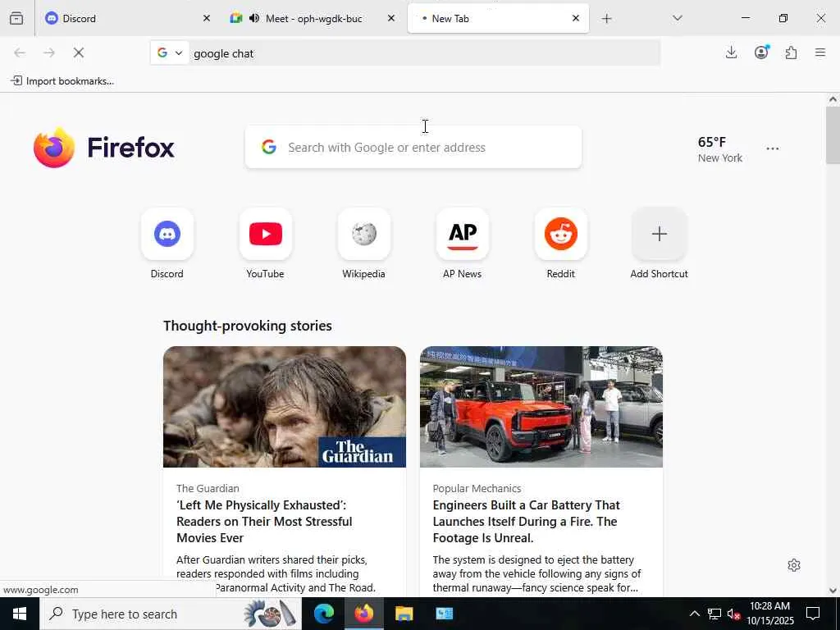840x630 pixels.
Task: Click the Add Shortcut plus tile
Action: pyautogui.click(x=660, y=234)
